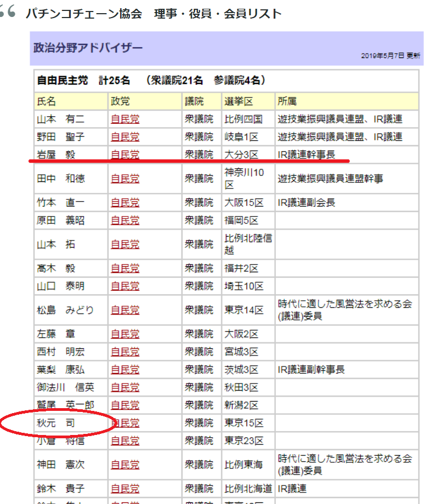
Task: Open 自民党 link in 原田 義昭 row
Action: tap(125, 220)
